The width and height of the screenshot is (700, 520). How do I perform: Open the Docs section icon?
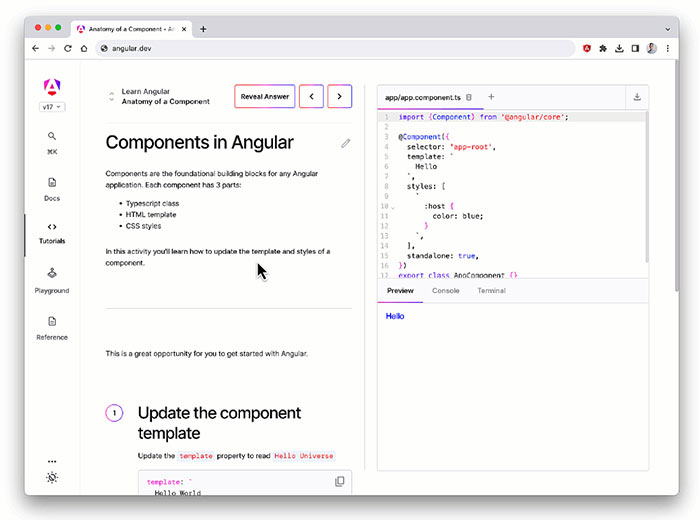(x=52, y=182)
